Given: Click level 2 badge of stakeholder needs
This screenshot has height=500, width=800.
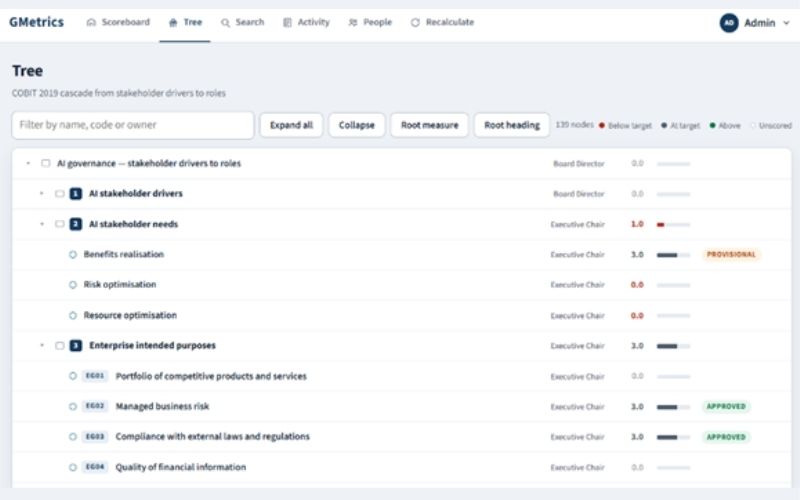Looking at the screenshot, I should (x=76, y=224).
